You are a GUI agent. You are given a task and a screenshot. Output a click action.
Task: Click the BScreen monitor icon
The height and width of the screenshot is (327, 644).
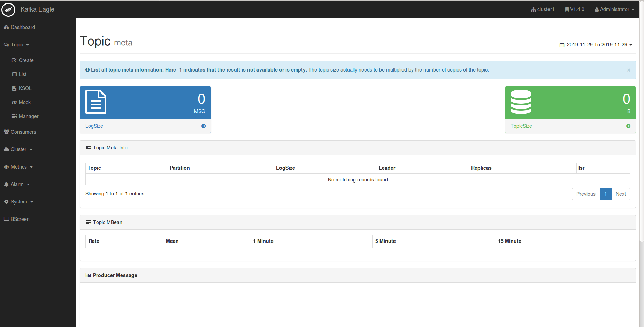pos(6,219)
